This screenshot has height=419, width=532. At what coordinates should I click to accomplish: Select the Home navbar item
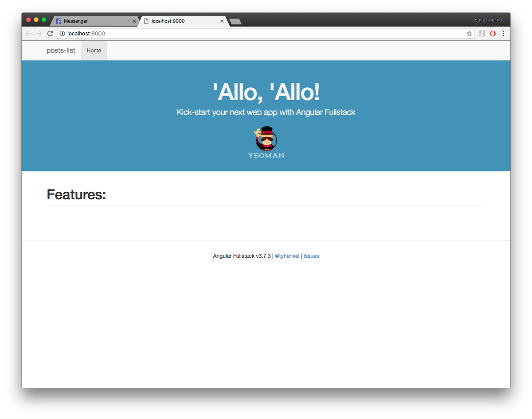pos(94,50)
